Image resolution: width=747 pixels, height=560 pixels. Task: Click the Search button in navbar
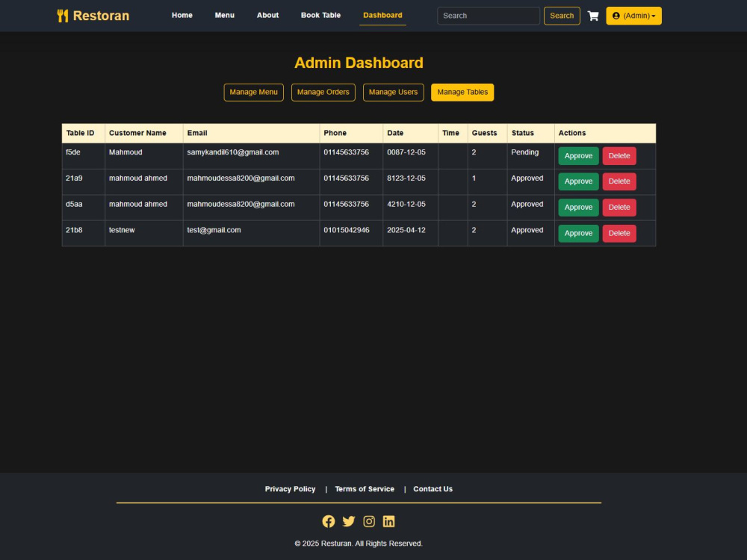(x=562, y=16)
